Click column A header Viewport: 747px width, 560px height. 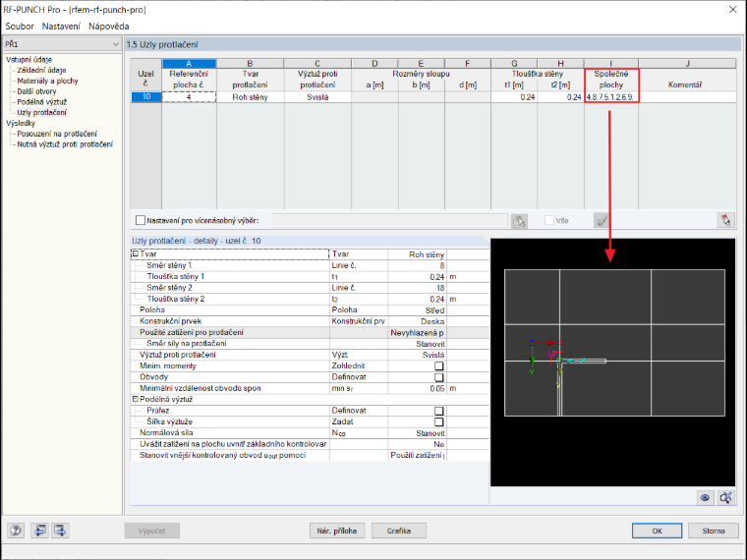coord(189,63)
